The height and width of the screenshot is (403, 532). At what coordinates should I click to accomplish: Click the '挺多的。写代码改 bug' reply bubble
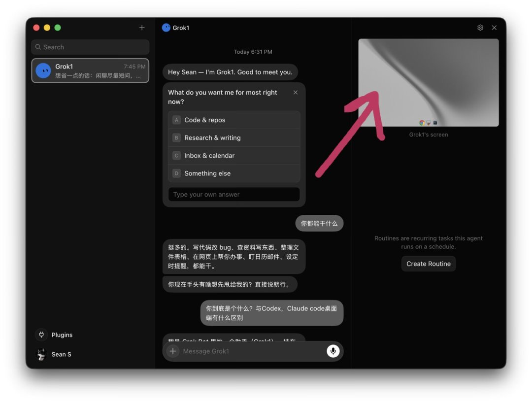click(234, 257)
